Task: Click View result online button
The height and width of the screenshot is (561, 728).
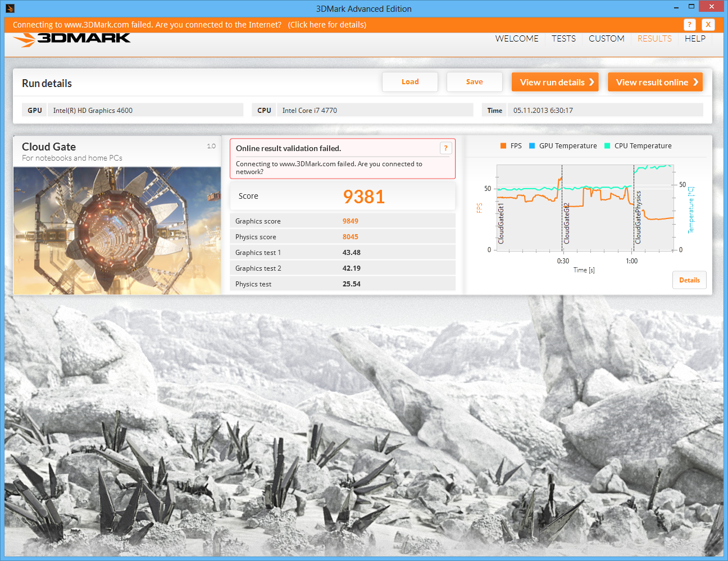Action: coord(655,82)
